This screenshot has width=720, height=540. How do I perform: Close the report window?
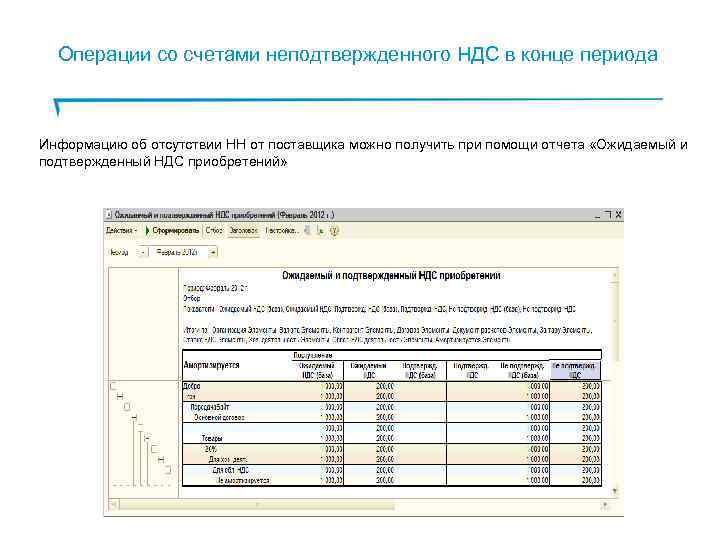pyautogui.click(x=619, y=214)
